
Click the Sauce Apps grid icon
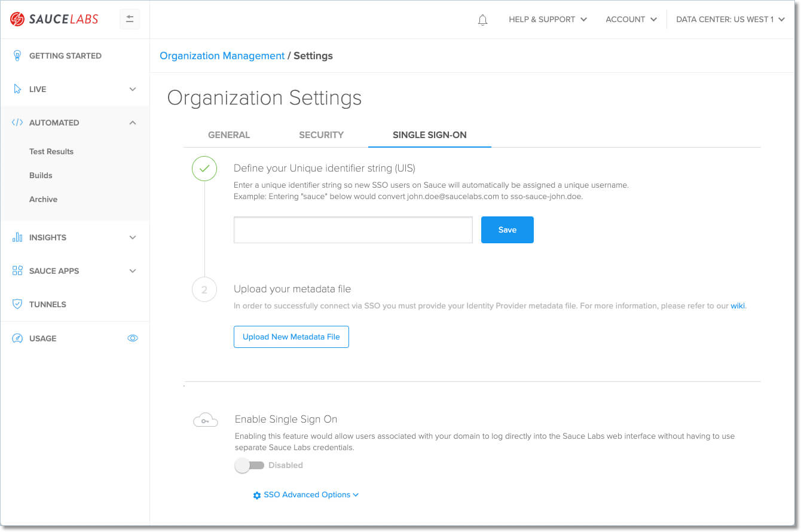tap(17, 271)
